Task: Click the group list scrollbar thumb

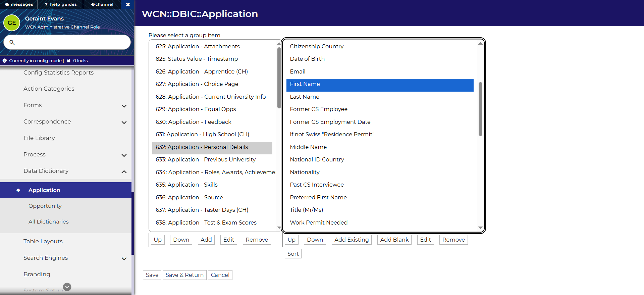Action: 279,78
